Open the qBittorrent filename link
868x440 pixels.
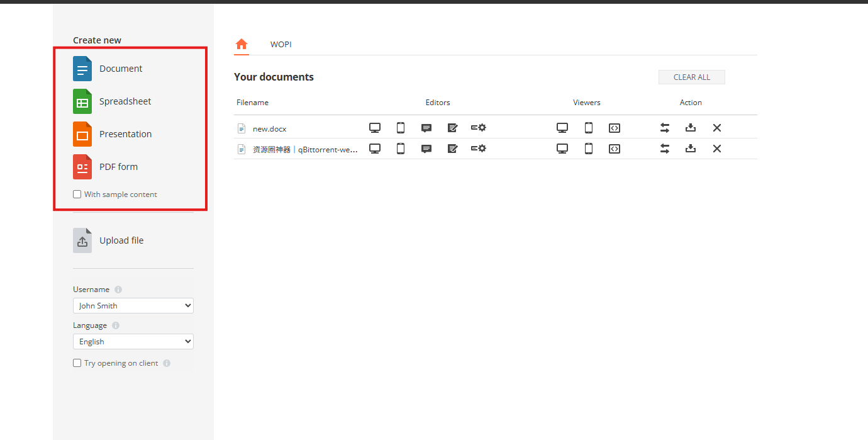pos(305,150)
